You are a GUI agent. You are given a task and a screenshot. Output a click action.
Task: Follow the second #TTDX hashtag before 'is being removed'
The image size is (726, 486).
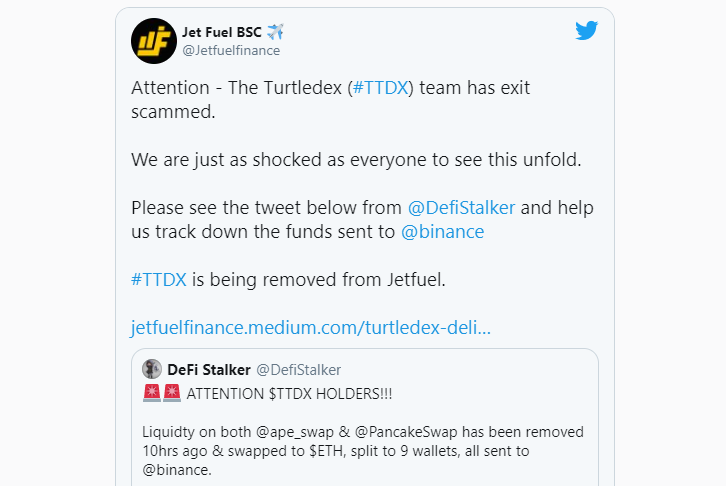(x=159, y=280)
